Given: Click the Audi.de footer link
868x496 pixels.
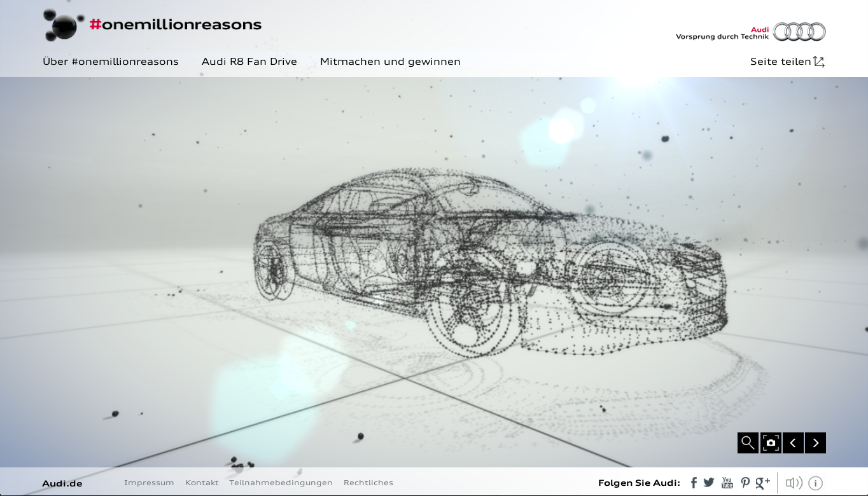Looking at the screenshot, I should pyautogui.click(x=62, y=483).
